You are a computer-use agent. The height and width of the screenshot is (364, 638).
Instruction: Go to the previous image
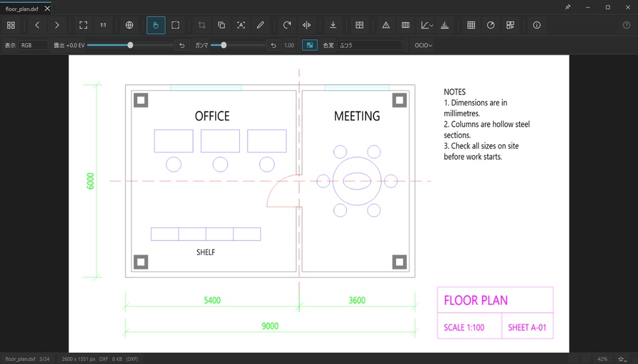pos(37,25)
